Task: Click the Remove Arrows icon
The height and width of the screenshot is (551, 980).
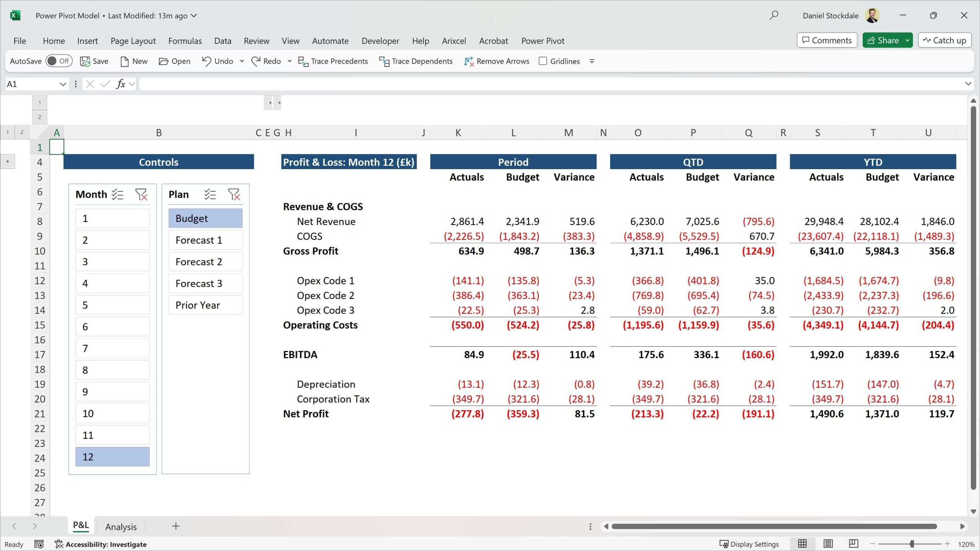Action: point(469,62)
